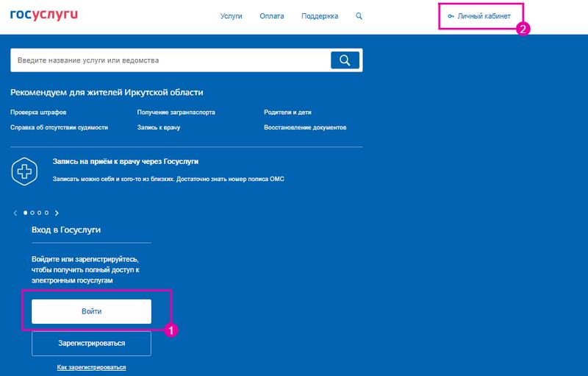Open Получение загранпаспорта link
This screenshot has width=588, height=376.
pos(176,112)
